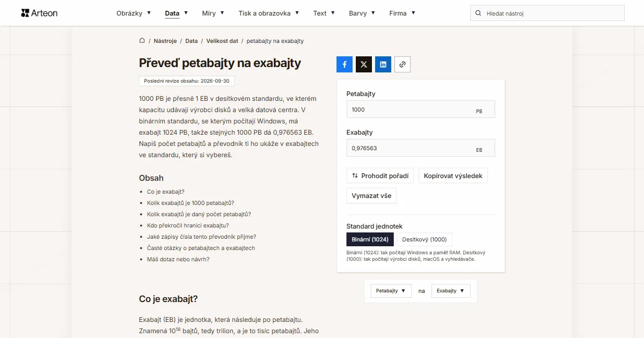Open Nástroje breadcrumb link
This screenshot has height=338, width=644.
(165, 41)
